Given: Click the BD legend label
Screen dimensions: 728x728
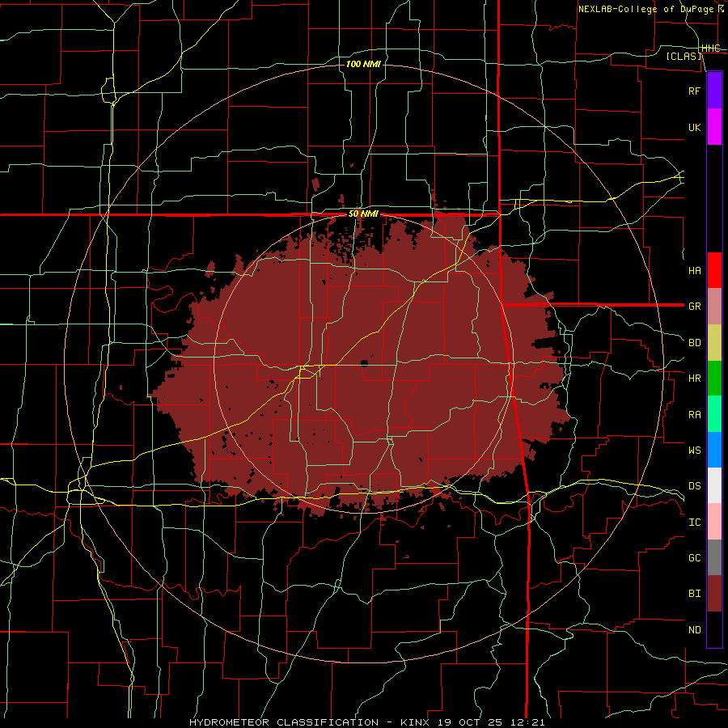Looking at the screenshot, I should [x=695, y=343].
